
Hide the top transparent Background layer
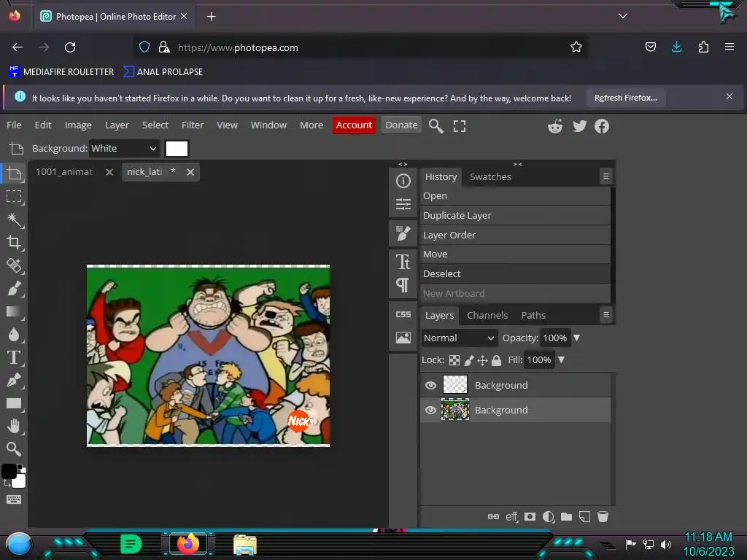(x=430, y=385)
